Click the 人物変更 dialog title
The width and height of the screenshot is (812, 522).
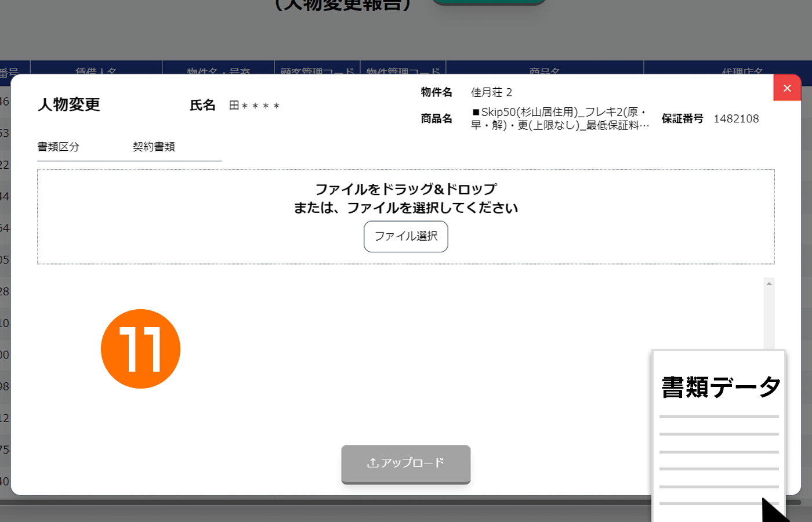tap(69, 104)
